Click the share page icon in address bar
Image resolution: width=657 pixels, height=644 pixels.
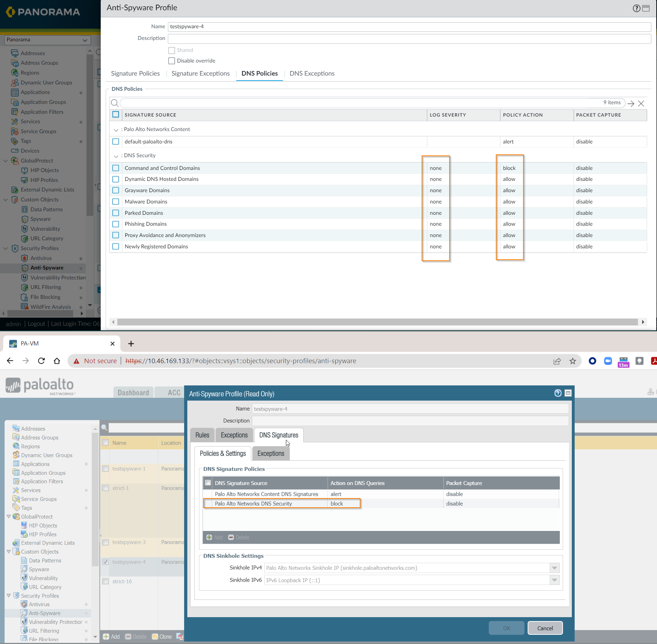[557, 361]
